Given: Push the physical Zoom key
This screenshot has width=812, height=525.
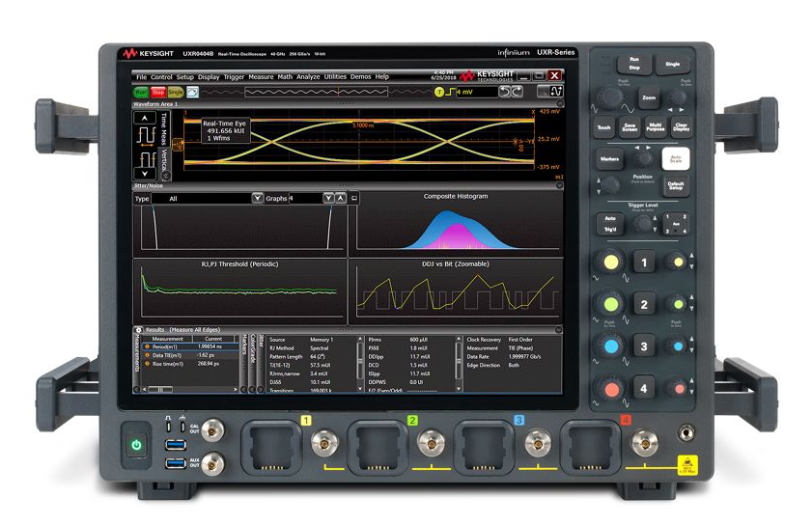Looking at the screenshot, I should (649, 97).
